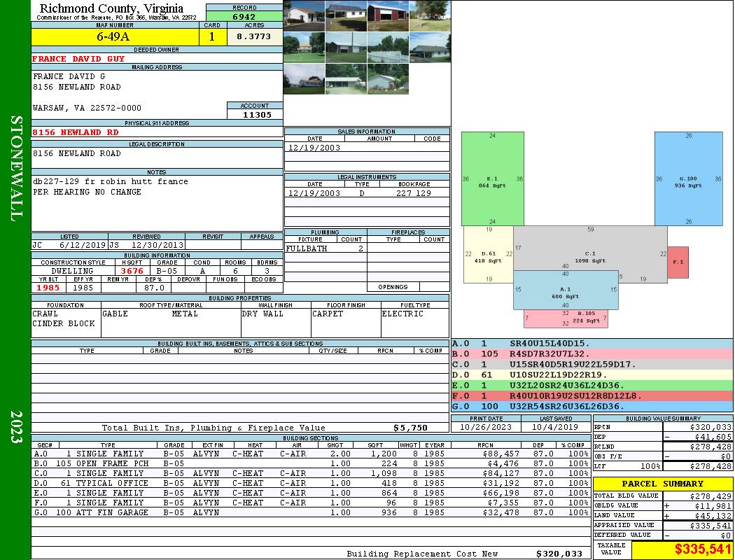This screenshot has height=560, width=735.
Task: Select the blue G.0 100 legend row
Action: pos(592,406)
